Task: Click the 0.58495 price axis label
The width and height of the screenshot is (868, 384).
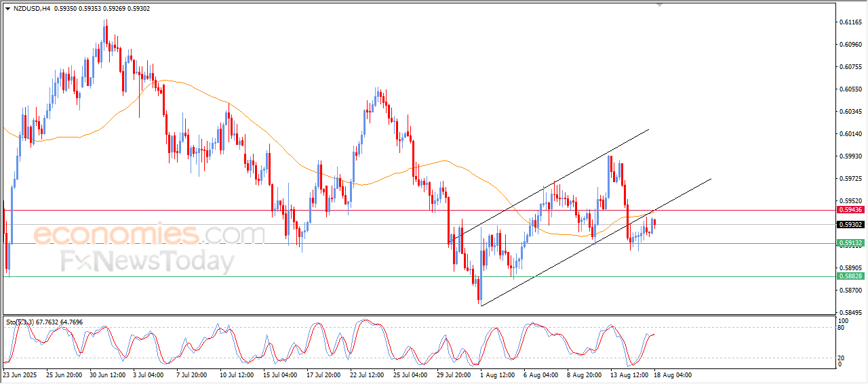Action: click(850, 313)
